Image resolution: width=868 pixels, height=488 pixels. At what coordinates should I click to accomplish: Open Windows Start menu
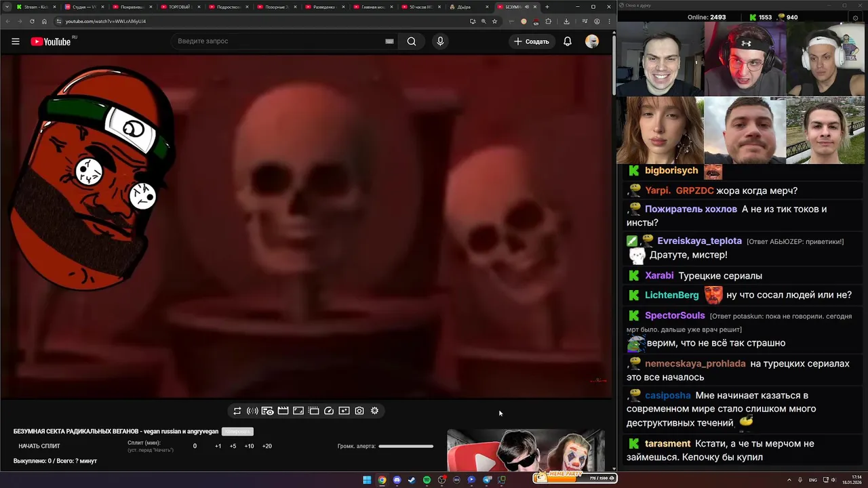pos(367,480)
